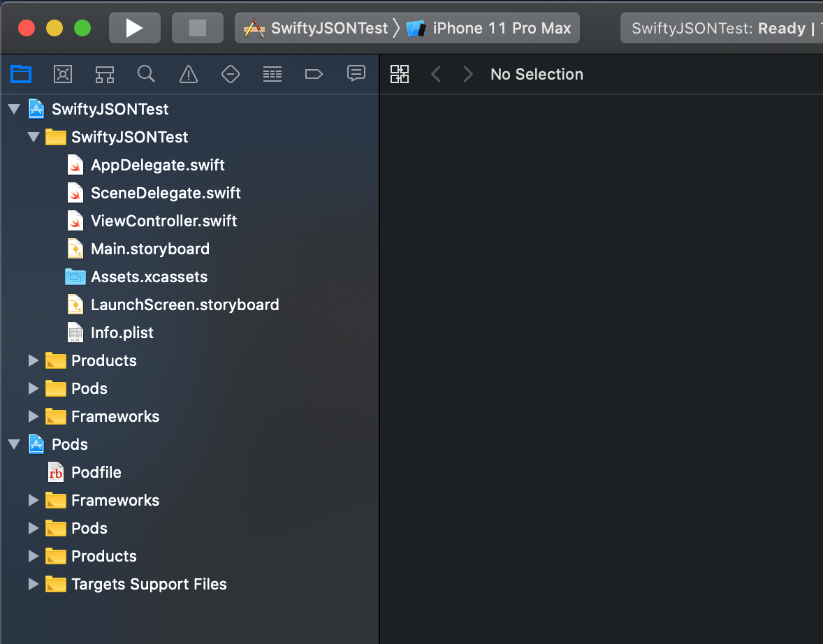Viewport: 823px width, 644px height.
Task: Click the plist icon beside Info.plist
Action: coord(75,332)
